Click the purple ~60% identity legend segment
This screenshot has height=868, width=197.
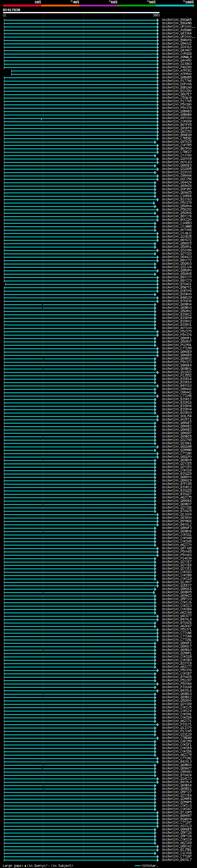pos(99,6)
